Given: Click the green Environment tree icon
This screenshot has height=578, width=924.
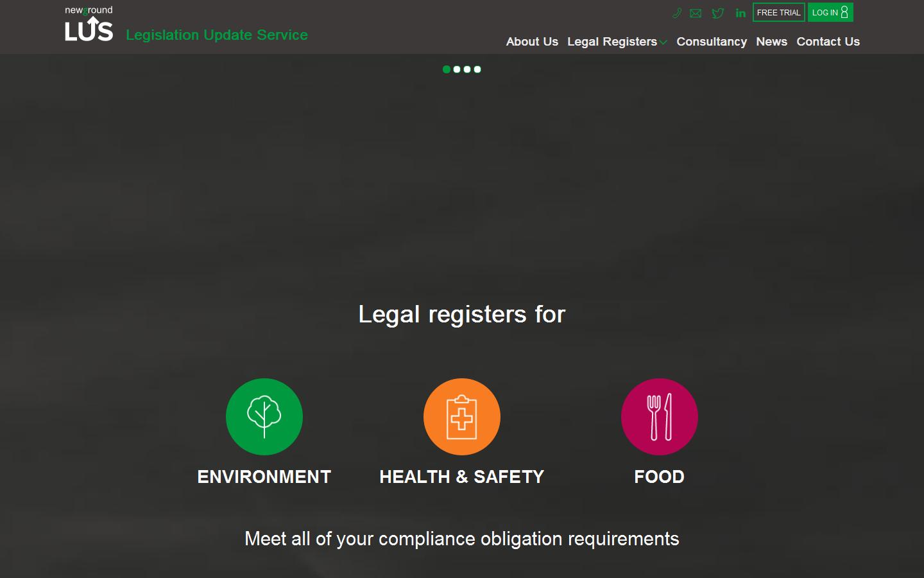Looking at the screenshot, I should point(264,417).
